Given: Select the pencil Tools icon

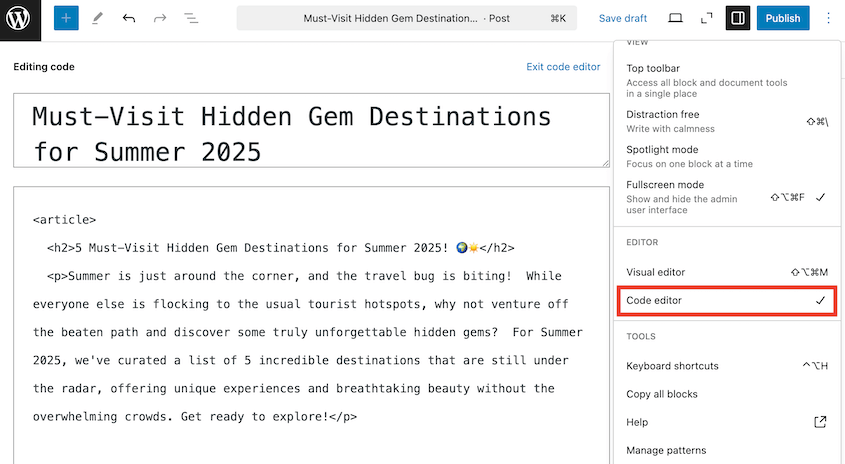Looking at the screenshot, I should pyautogui.click(x=98, y=18).
